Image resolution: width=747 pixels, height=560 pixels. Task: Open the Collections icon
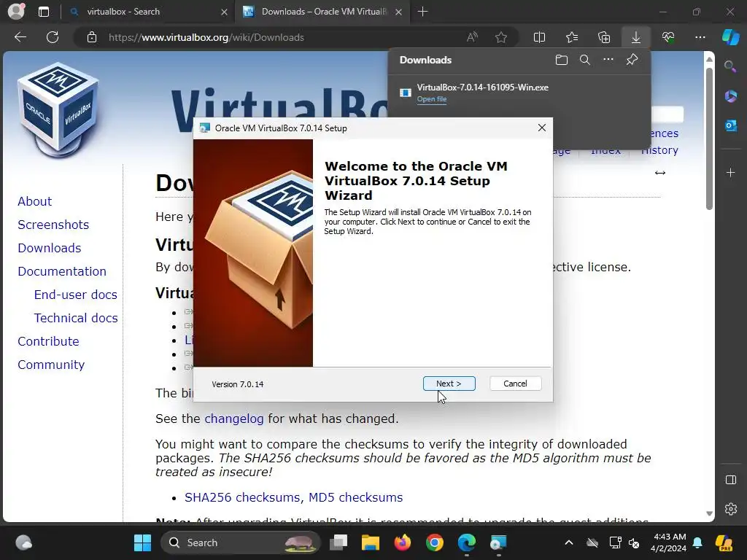click(x=604, y=37)
